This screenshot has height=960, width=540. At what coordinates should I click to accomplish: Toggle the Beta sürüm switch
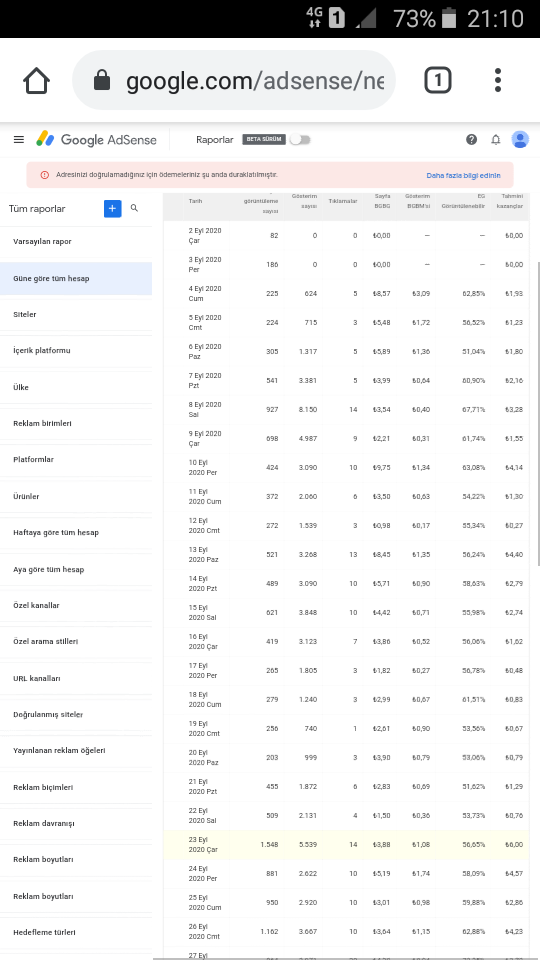pyautogui.click(x=300, y=140)
